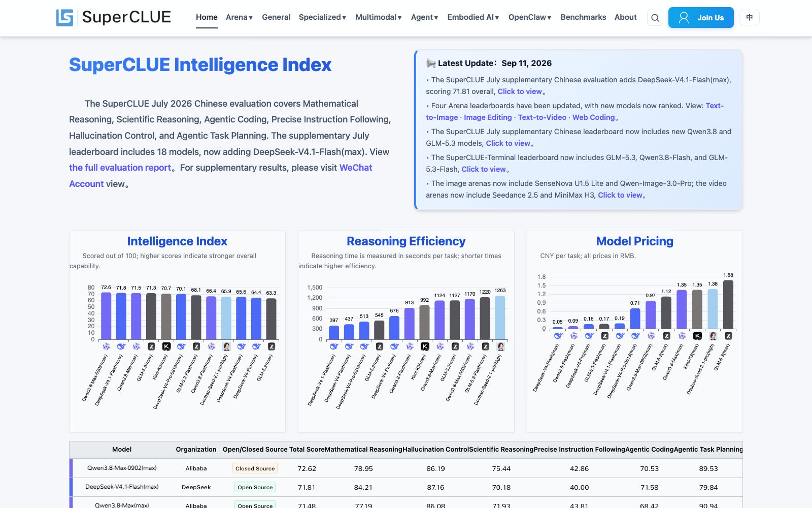Image resolution: width=812 pixels, height=508 pixels.
Task: Click Doubao avatar under Intelligence Index 65.9 bar
Action: tap(226, 346)
